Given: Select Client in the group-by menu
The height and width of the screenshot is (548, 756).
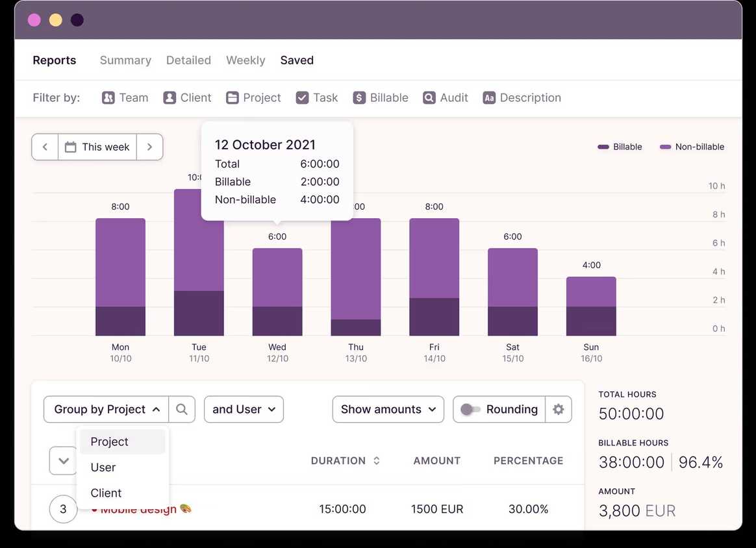Looking at the screenshot, I should point(123,493).
